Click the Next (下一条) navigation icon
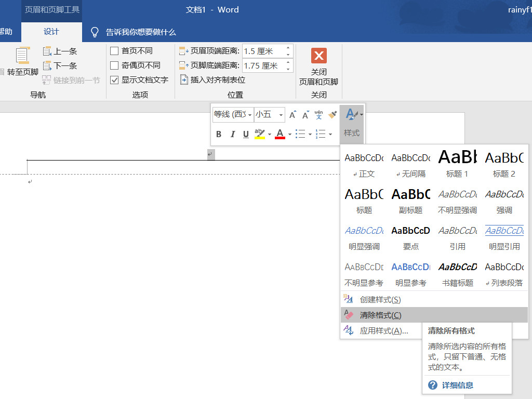The height and width of the screenshot is (399, 532). click(47, 65)
